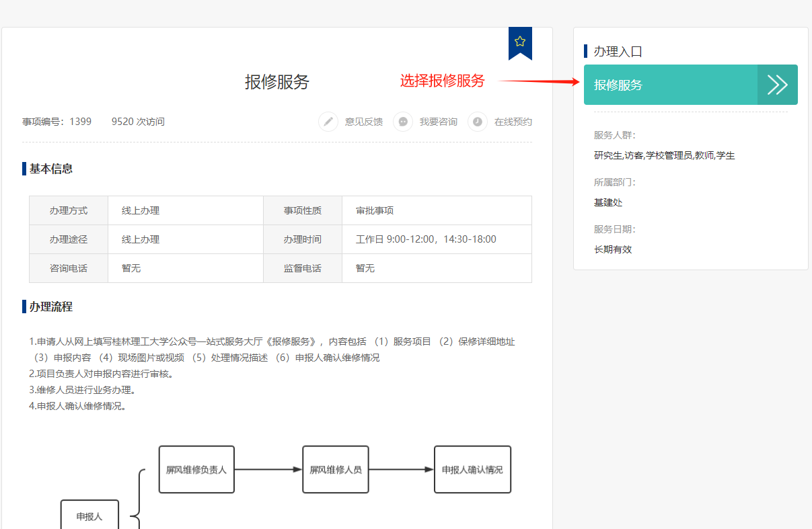Screen dimensions: 812x529
Task: Click the chat bubble consultation icon
Action: pyautogui.click(x=403, y=122)
